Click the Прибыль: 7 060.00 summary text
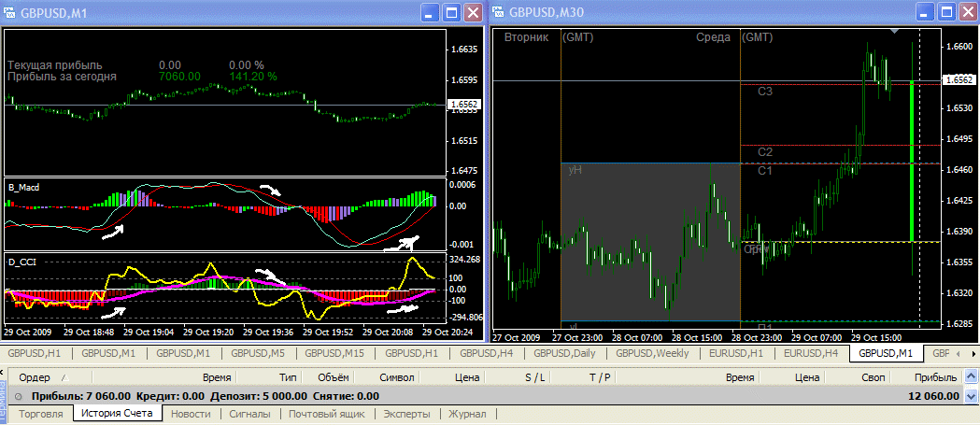980x425 pixels. tap(80, 396)
